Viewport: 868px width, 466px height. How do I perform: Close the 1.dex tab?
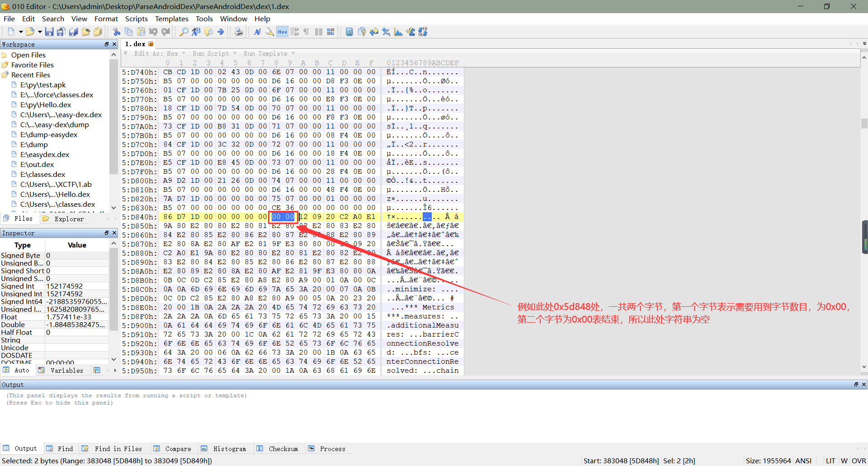pyautogui.click(x=151, y=44)
